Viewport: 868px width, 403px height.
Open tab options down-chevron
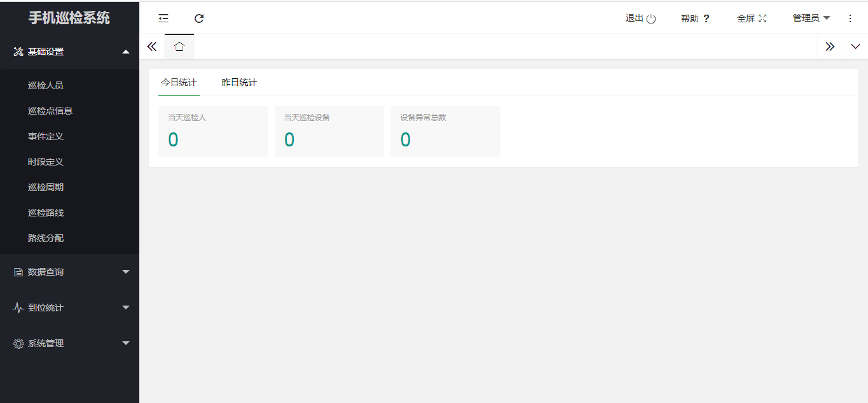(855, 46)
